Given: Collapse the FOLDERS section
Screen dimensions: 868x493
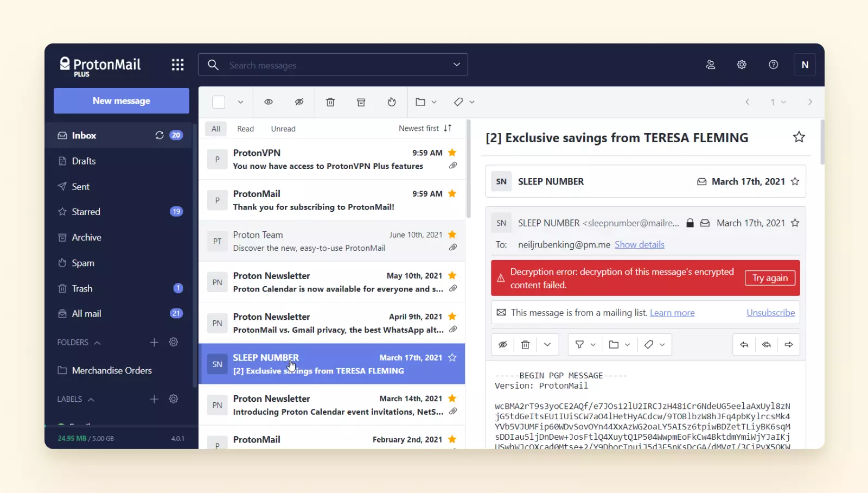Looking at the screenshot, I should click(x=97, y=343).
